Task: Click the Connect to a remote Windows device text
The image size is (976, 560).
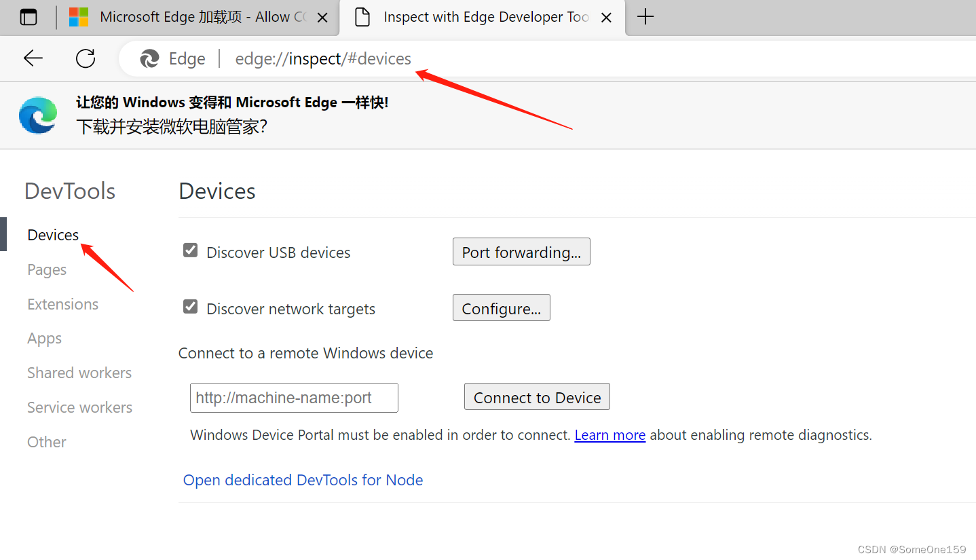Action: pyautogui.click(x=305, y=353)
